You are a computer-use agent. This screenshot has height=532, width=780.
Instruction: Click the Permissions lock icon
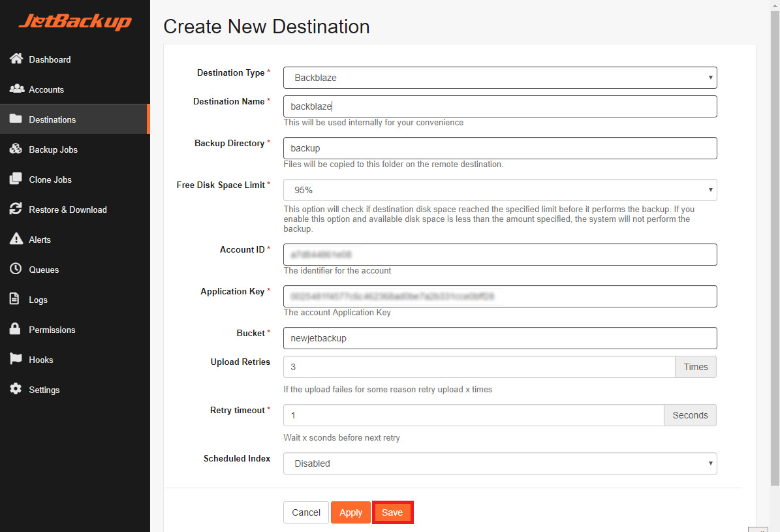point(16,329)
